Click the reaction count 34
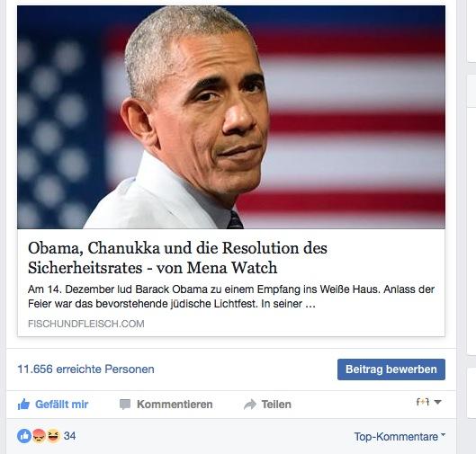The image size is (476, 454). point(69,436)
